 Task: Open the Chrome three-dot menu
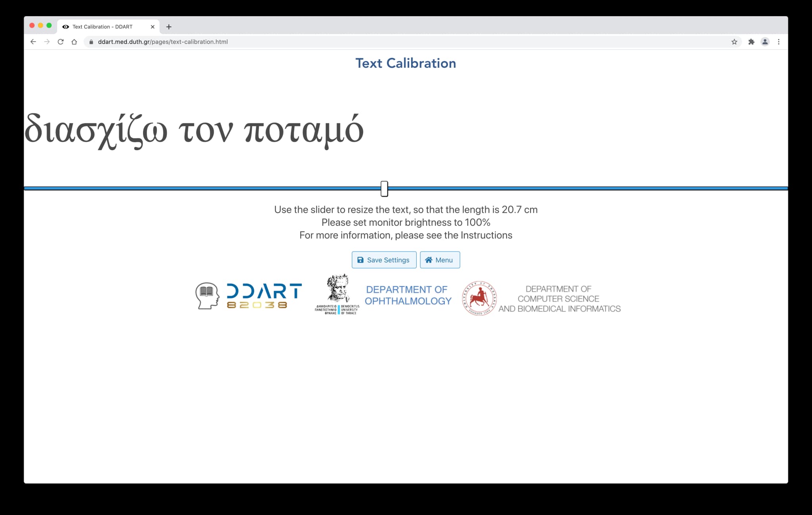pyautogui.click(x=779, y=42)
